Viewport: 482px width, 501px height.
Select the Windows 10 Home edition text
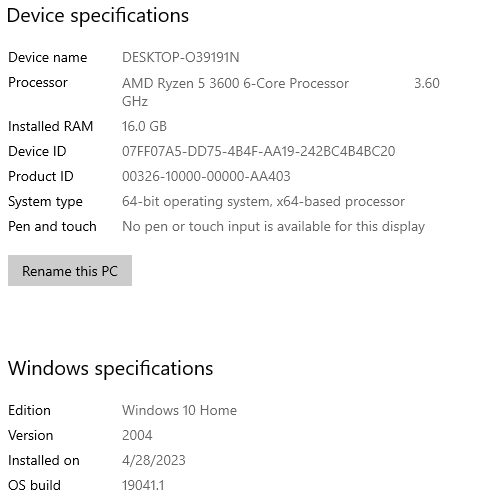[179, 410]
